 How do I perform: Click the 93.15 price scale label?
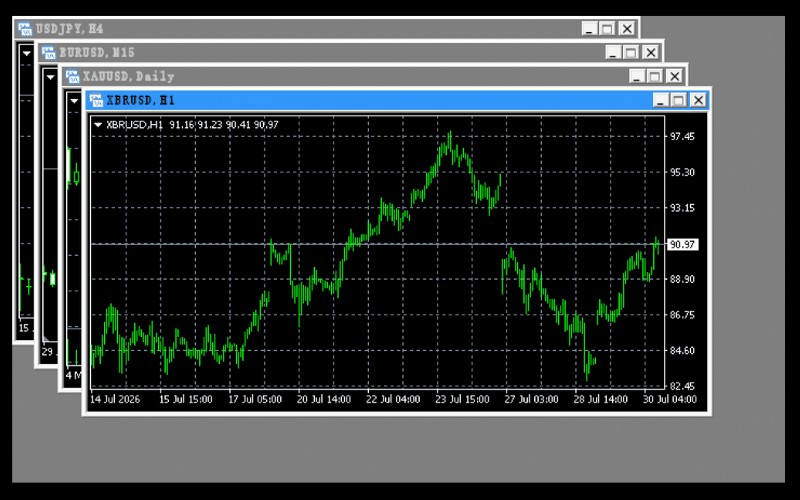tap(682, 208)
